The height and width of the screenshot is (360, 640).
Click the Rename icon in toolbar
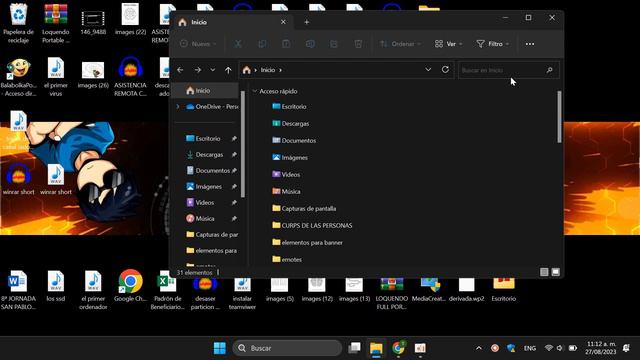pyautogui.click(x=310, y=44)
